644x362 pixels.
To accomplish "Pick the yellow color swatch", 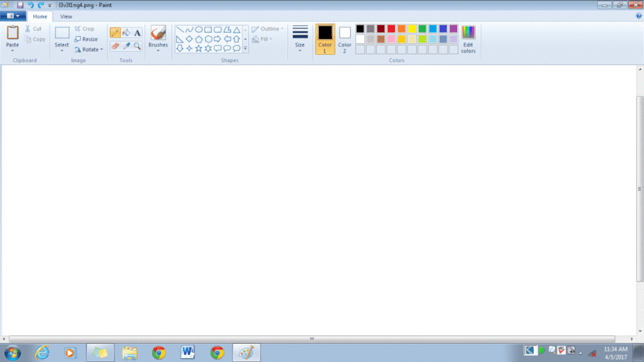I will coord(412,29).
